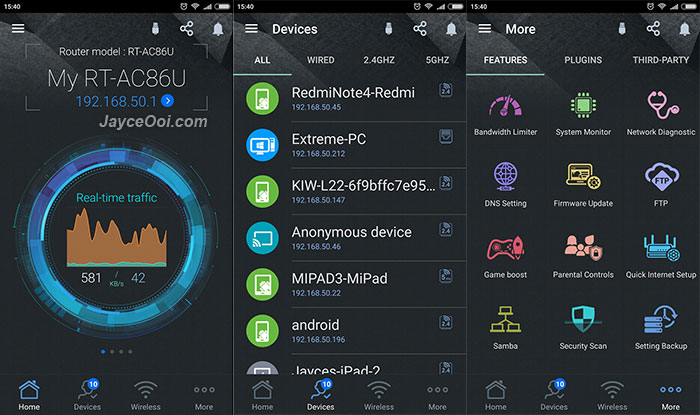The width and height of the screenshot is (700, 415).
Task: Open notifications bell on Devices screen
Action: point(451,29)
